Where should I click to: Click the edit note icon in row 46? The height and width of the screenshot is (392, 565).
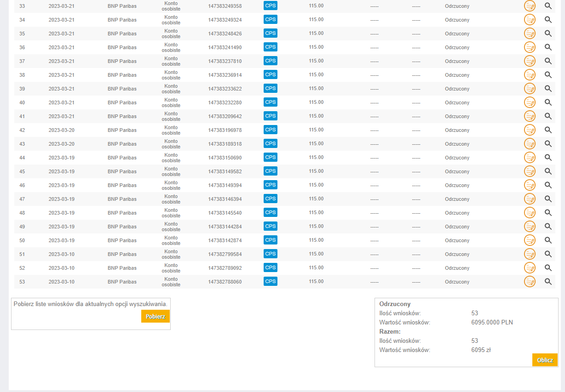click(x=530, y=185)
